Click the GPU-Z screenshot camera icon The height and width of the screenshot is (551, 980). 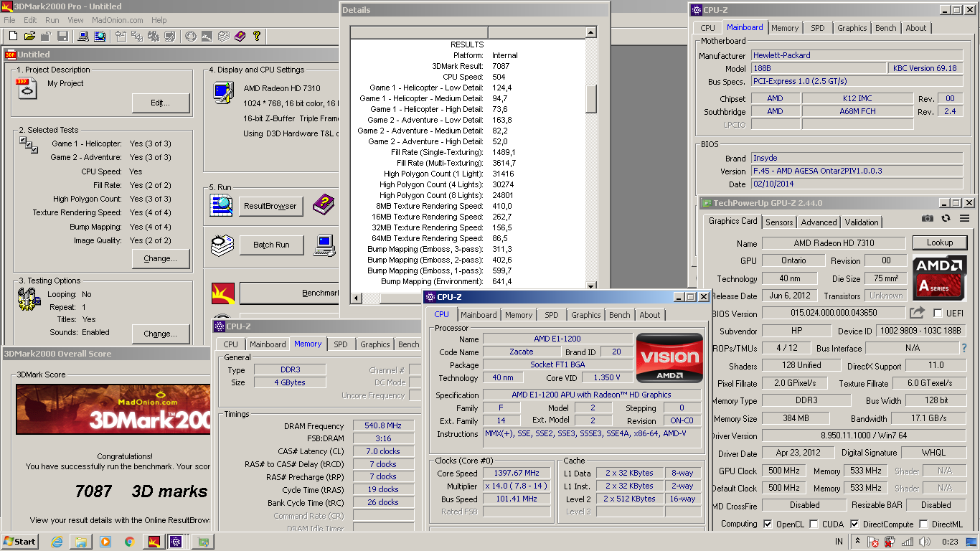click(928, 219)
